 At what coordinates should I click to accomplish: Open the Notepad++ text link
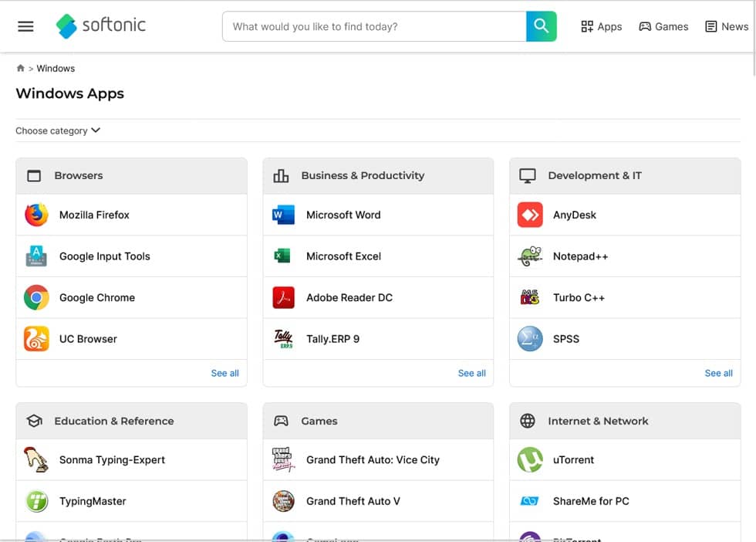click(580, 256)
